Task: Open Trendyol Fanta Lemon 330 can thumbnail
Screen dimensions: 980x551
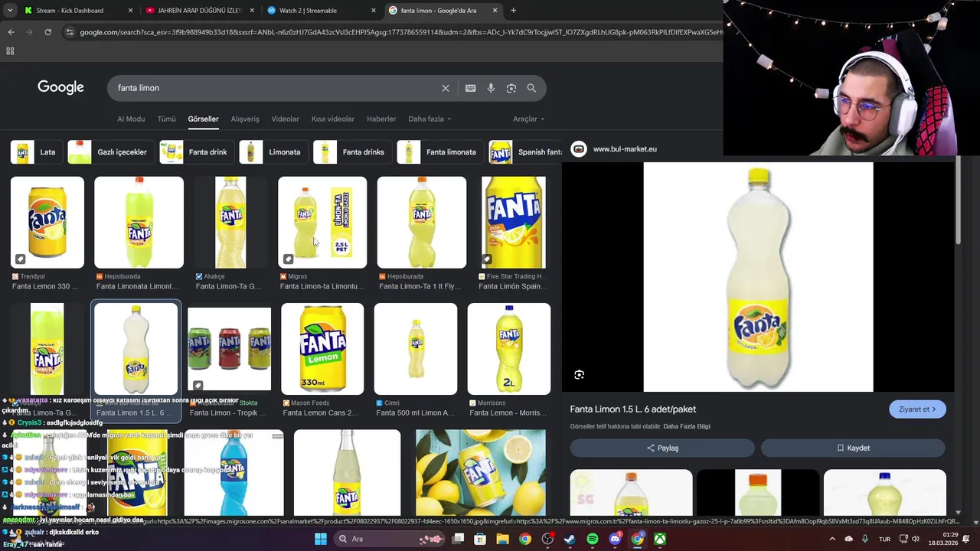Action: 47,223
